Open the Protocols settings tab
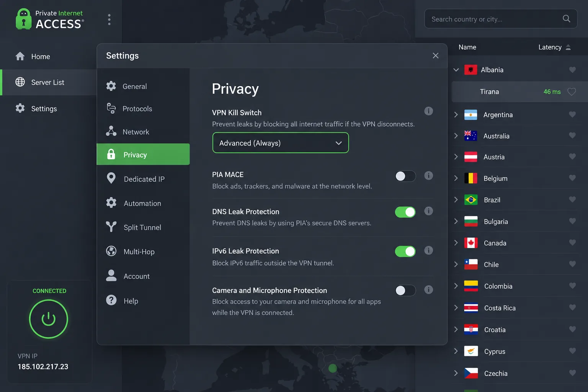This screenshot has width=588, height=392. tap(143, 109)
